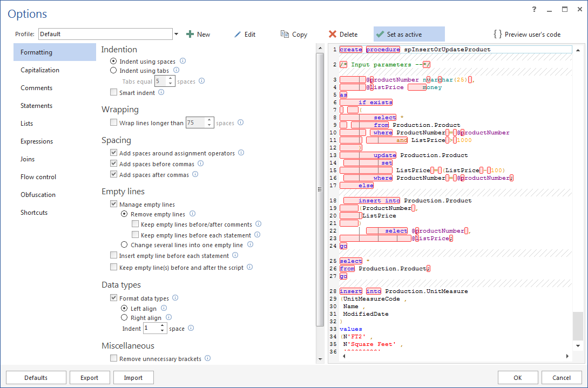Open the Capitalization settings tab
This screenshot has height=388, width=588.
click(40, 70)
